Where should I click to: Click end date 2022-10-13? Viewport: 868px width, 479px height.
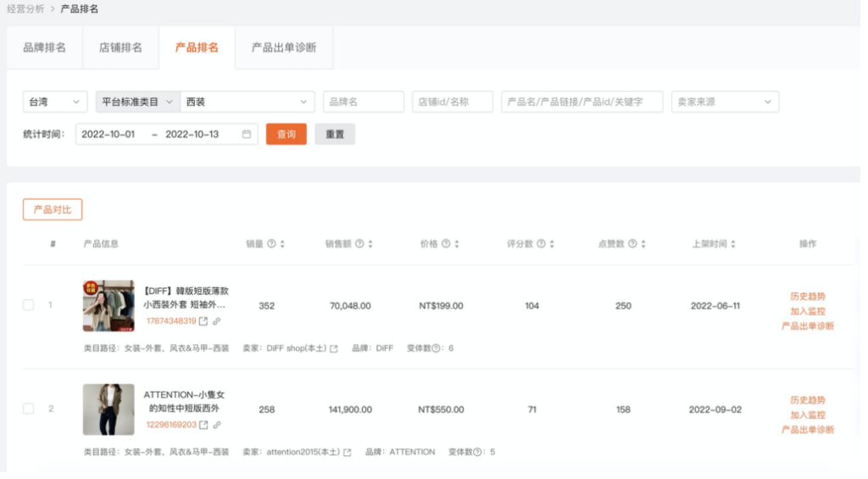point(192,135)
